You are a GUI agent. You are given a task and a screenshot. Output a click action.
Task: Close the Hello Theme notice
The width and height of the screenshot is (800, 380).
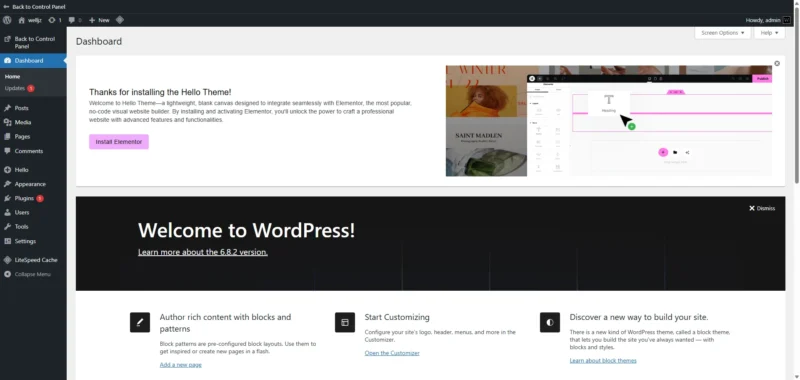coord(777,64)
